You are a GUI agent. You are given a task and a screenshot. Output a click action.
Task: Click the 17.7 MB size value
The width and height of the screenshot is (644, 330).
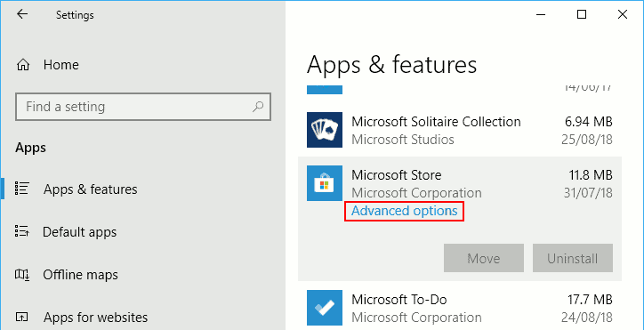[591, 299]
